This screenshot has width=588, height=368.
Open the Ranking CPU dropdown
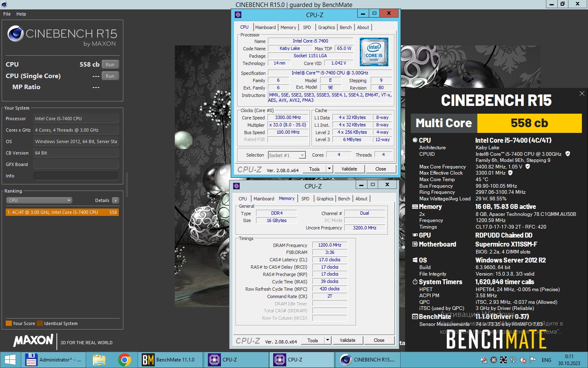pos(39,200)
